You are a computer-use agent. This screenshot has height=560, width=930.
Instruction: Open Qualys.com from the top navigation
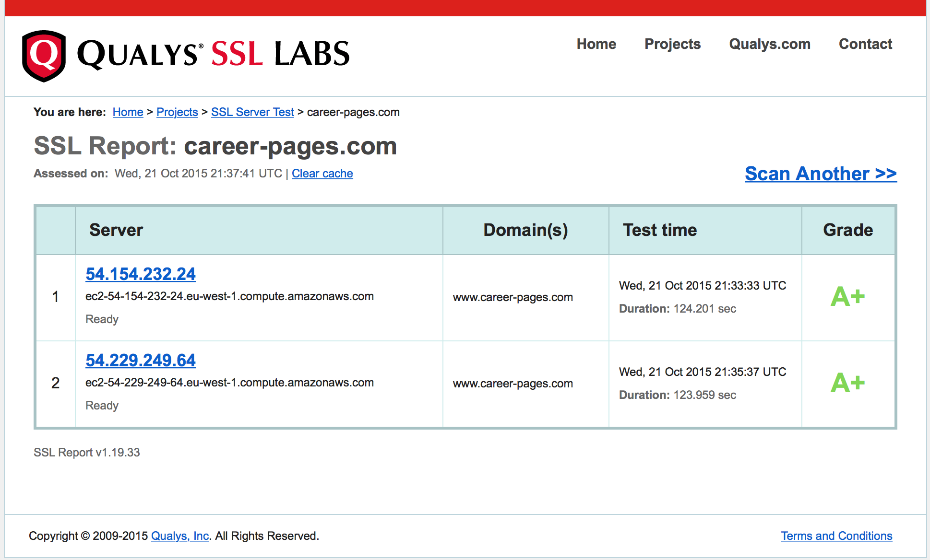point(770,44)
